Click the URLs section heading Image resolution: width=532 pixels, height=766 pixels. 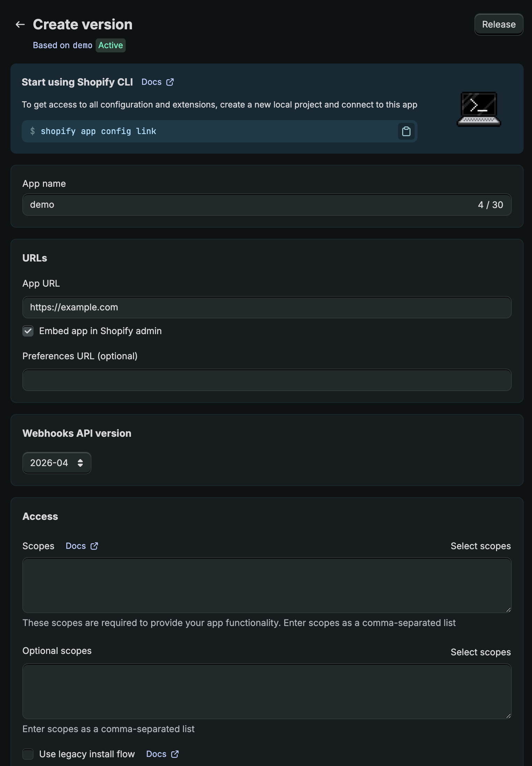coord(35,258)
